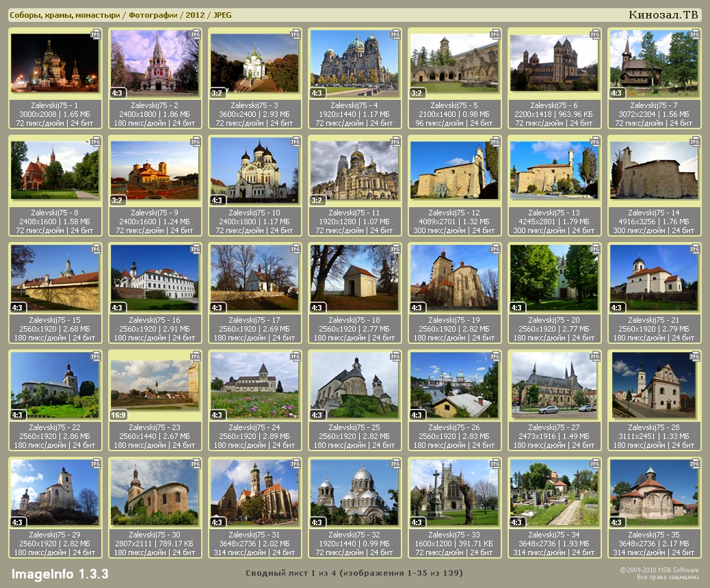Click the 16:9 aspect badge on Zalevskij75 - 23
Screen dimensions: 710x588
[x=119, y=415]
